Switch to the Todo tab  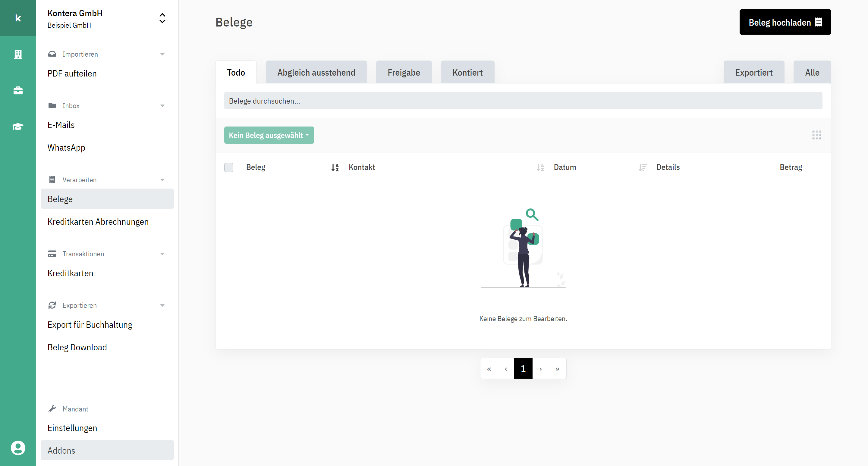(235, 72)
